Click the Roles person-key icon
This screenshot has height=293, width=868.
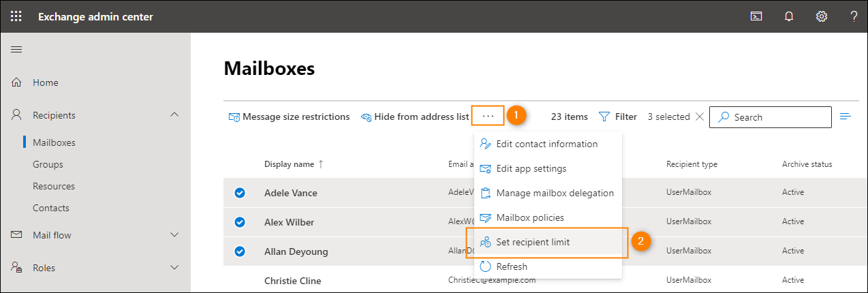click(17, 268)
